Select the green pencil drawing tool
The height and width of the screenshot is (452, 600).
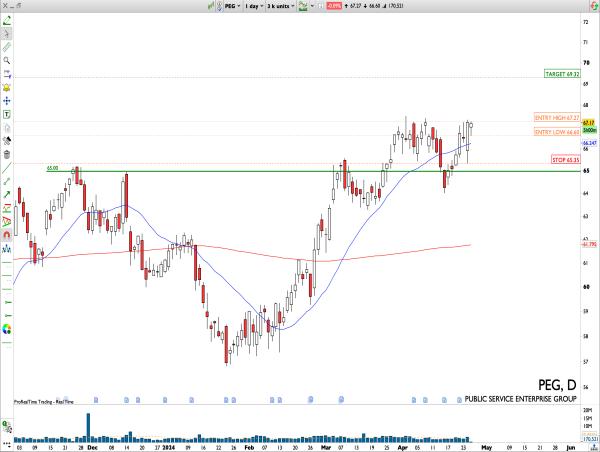pos(7,20)
